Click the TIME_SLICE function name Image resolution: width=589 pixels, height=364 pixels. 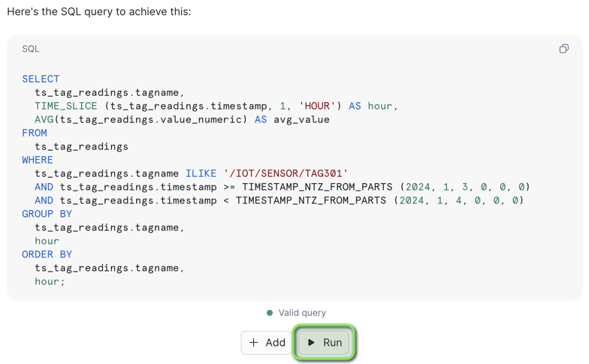[x=66, y=106]
